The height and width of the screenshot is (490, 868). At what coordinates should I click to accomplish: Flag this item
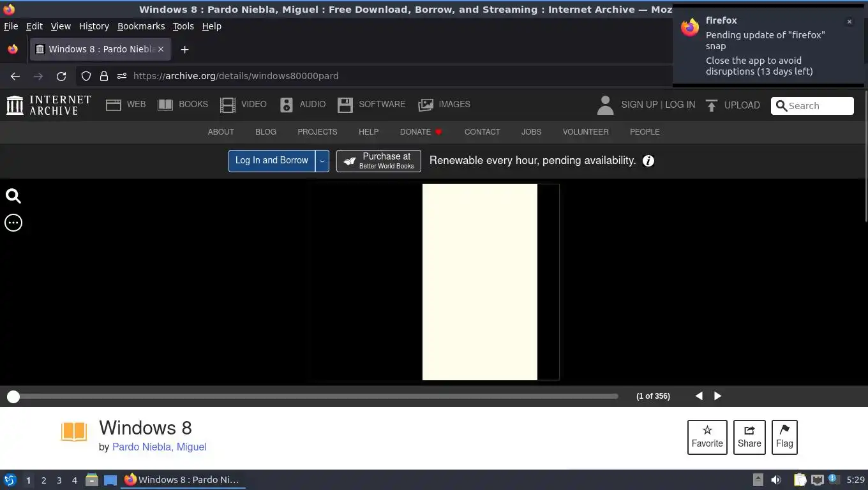[x=784, y=437]
